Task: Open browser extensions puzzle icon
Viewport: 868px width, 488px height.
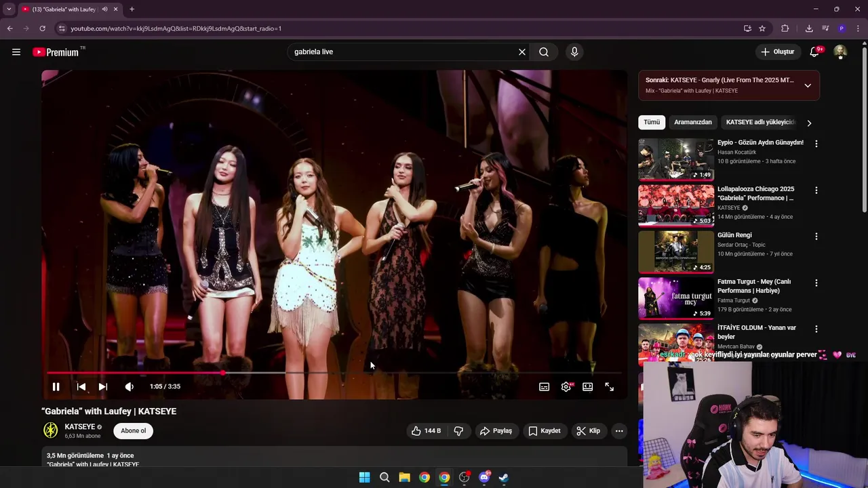Action: [x=785, y=28]
